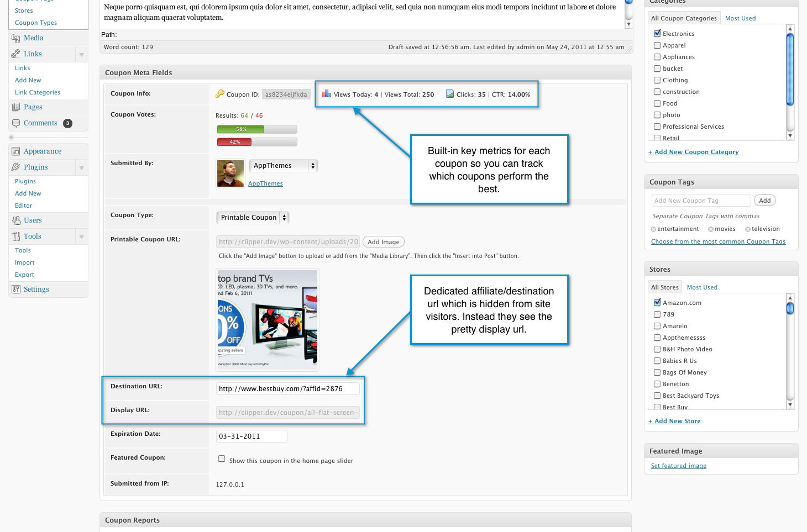Viewport: 807px width, 532px height.
Task: Click scroll down arrow of editor text area
Action: tap(628, 24)
